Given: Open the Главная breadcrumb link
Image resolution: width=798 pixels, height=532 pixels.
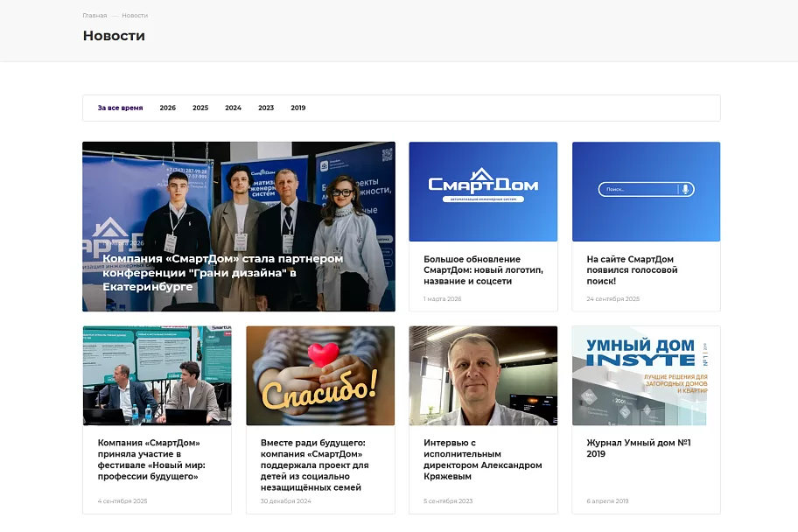Looking at the screenshot, I should pyautogui.click(x=94, y=16).
